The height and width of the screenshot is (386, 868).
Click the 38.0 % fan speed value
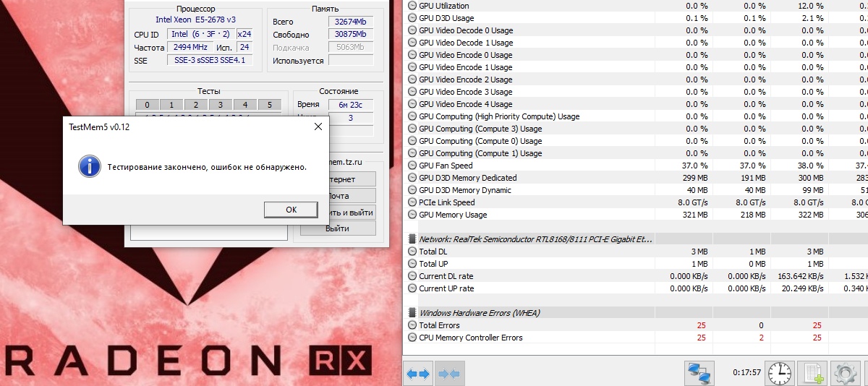[x=810, y=166]
